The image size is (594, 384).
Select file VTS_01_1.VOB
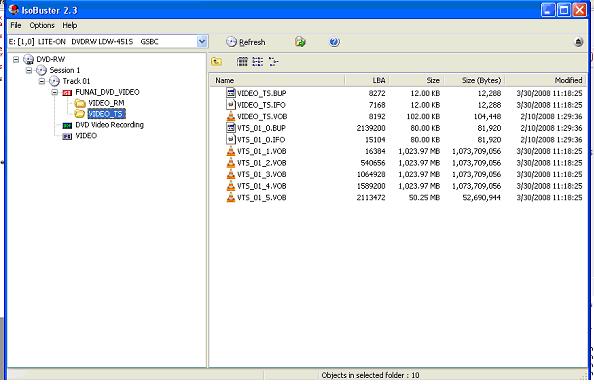[x=261, y=151]
